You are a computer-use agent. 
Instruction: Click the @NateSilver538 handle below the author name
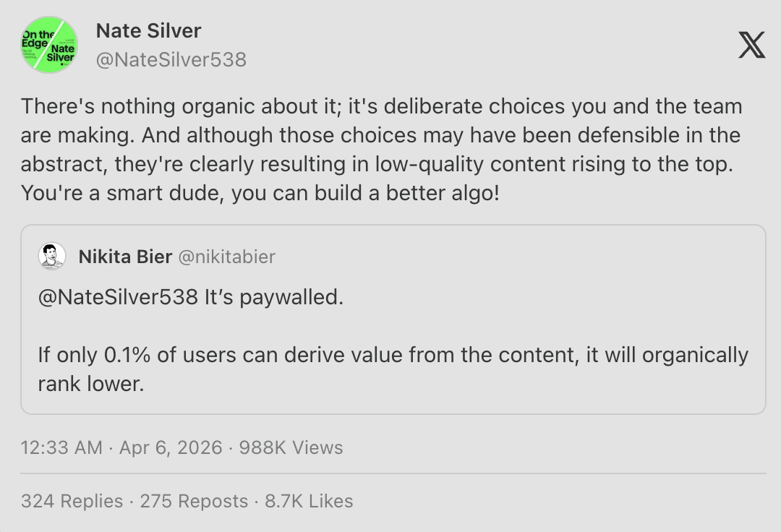click(x=171, y=60)
